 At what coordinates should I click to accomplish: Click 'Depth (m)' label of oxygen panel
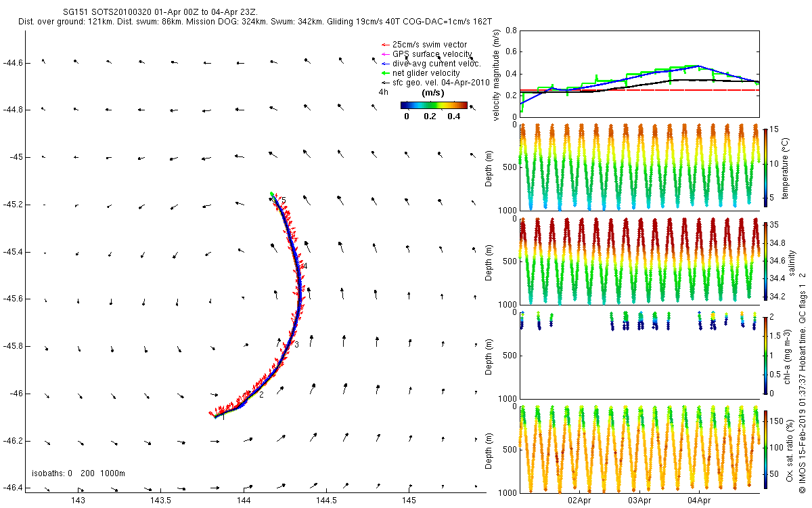489,450
